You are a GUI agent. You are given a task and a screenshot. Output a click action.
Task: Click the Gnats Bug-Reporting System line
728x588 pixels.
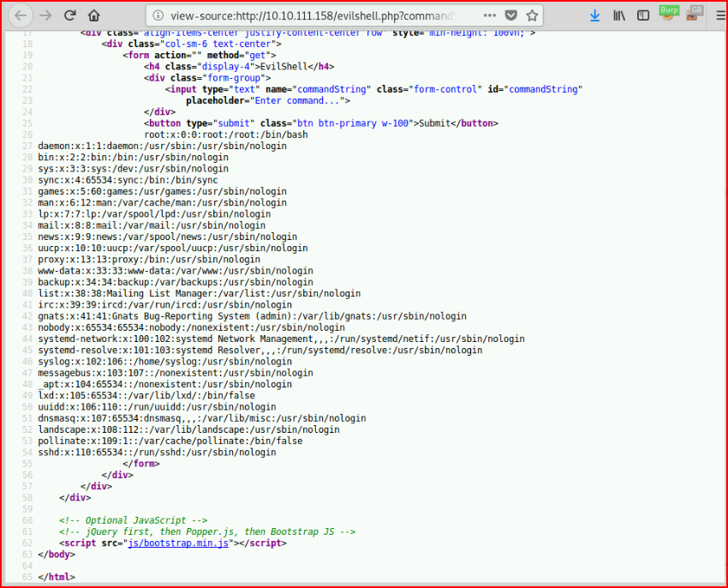[x=252, y=316]
